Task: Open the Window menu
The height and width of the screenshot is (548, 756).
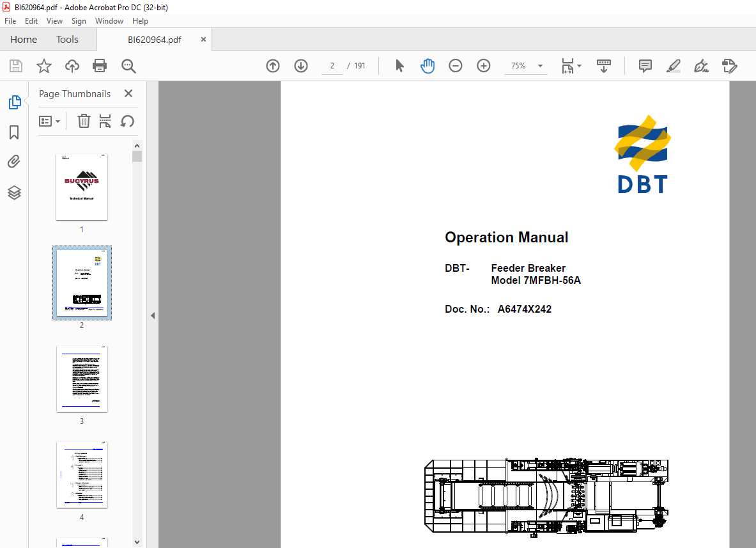Action: tap(109, 21)
